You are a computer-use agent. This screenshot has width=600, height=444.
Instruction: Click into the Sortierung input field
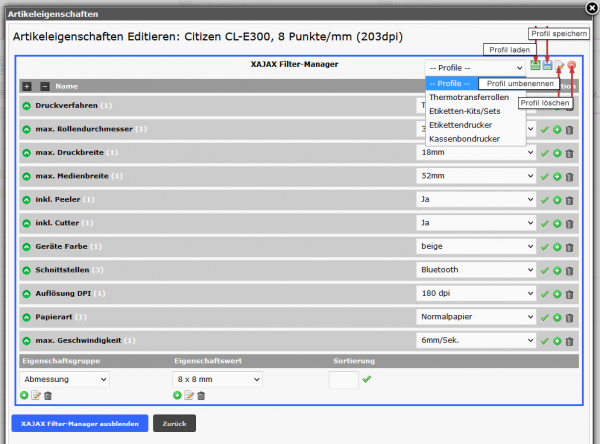(x=343, y=380)
